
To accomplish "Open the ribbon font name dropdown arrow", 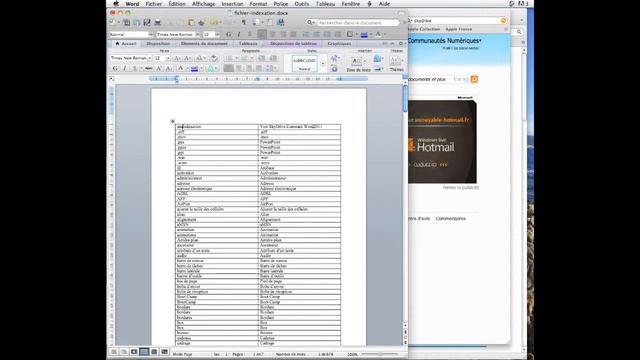I will (150, 58).
